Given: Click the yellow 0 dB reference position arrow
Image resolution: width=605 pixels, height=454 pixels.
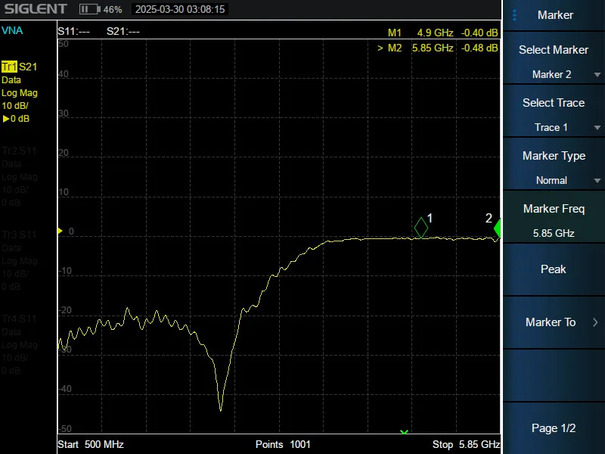Looking at the screenshot, I should (60, 231).
